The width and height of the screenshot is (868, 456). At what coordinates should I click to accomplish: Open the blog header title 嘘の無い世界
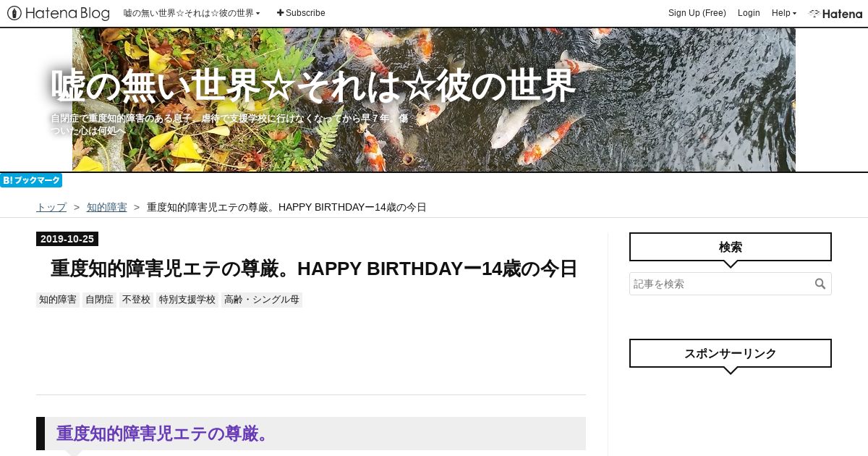point(313,87)
